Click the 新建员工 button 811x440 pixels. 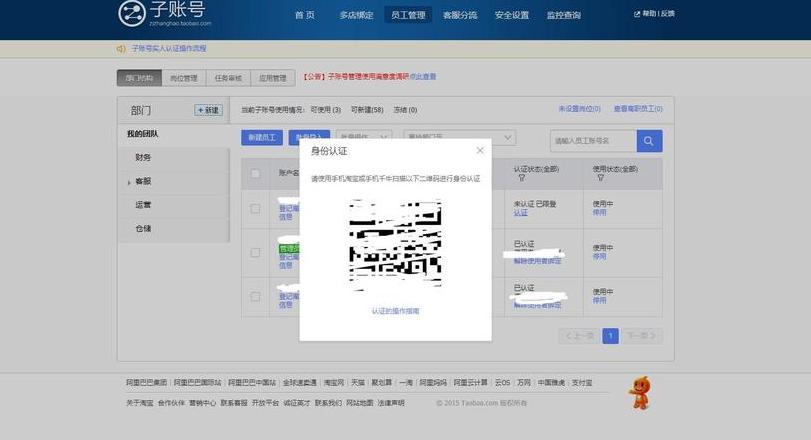coord(262,138)
